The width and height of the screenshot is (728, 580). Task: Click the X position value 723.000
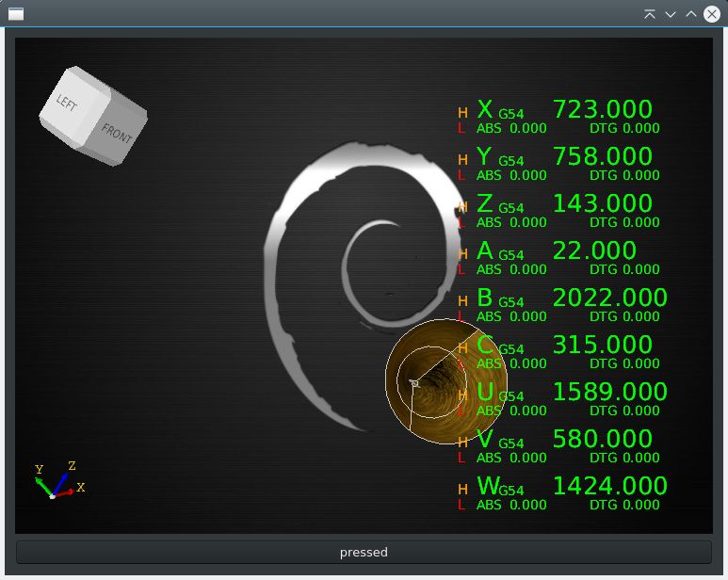tap(603, 110)
